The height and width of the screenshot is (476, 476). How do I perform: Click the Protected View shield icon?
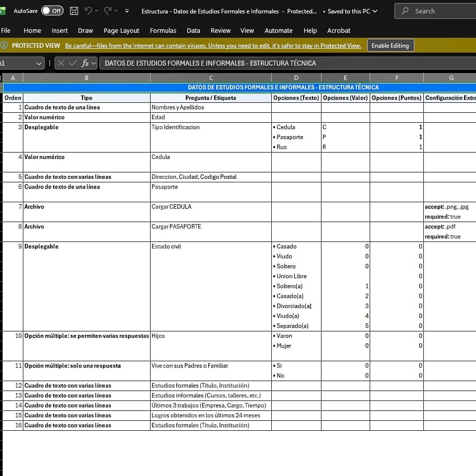(x=4, y=46)
